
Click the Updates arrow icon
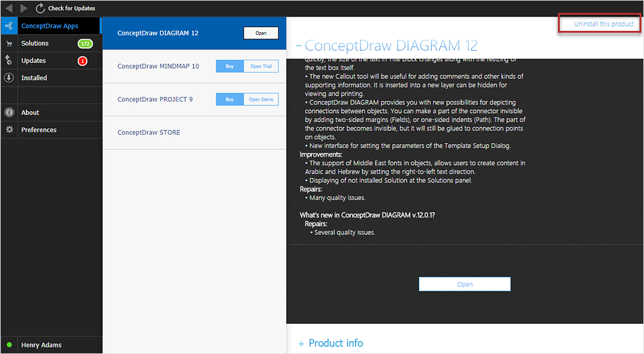point(8,60)
